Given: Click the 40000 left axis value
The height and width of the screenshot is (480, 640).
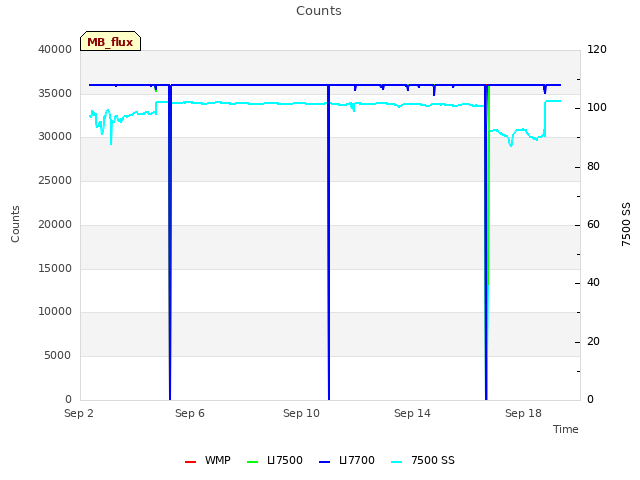Looking at the screenshot, I should tap(55, 49).
